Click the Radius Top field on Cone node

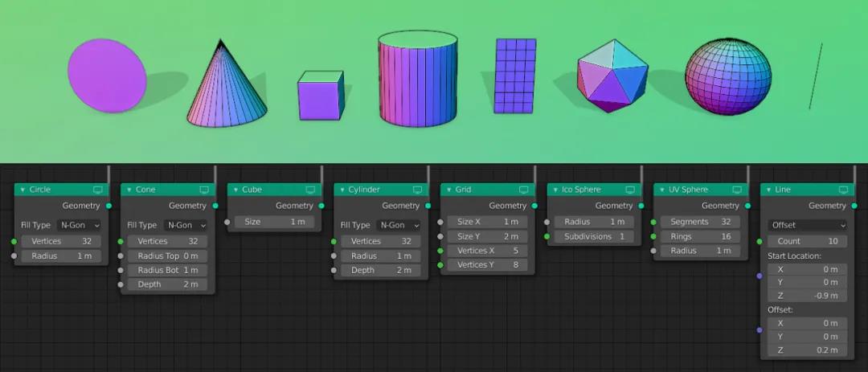tap(167, 255)
